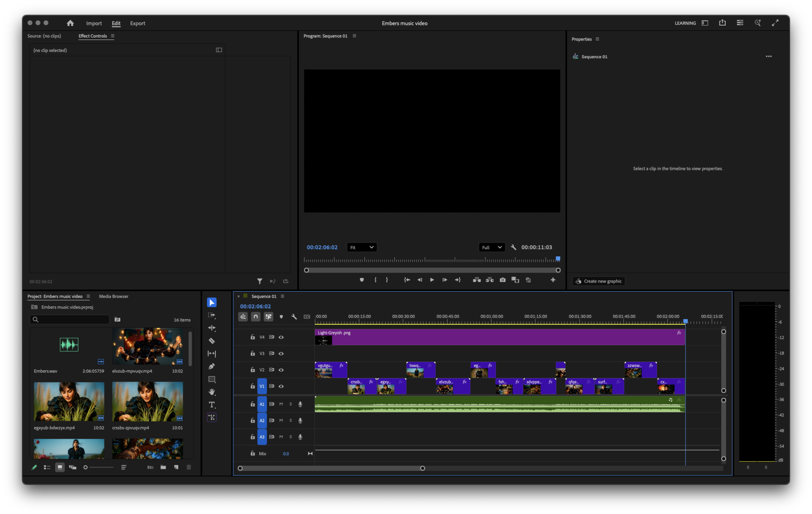Click New Bin folder icon in Project panel

click(163, 467)
